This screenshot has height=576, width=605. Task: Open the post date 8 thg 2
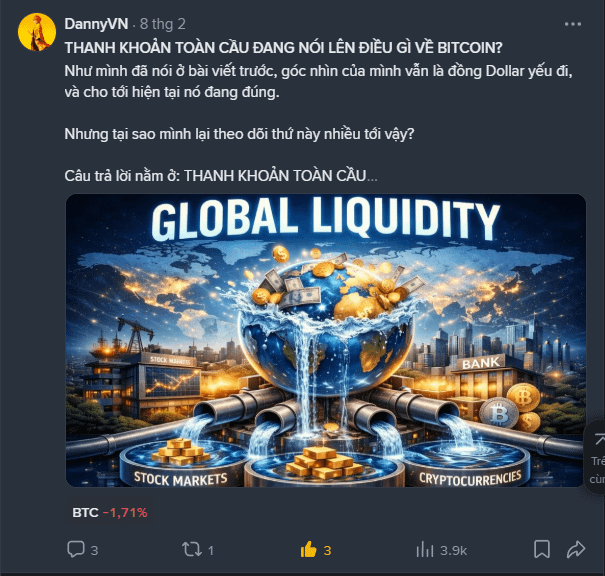[x=162, y=24]
